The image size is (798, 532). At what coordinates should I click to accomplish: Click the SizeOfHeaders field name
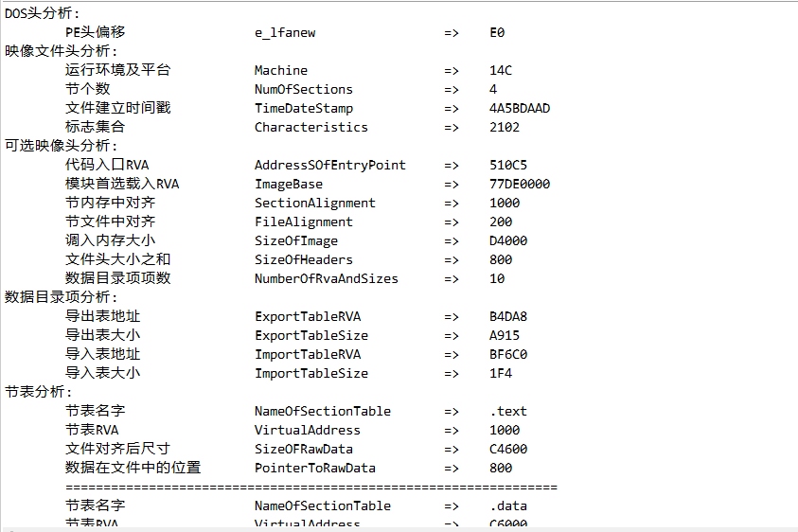coord(303,259)
